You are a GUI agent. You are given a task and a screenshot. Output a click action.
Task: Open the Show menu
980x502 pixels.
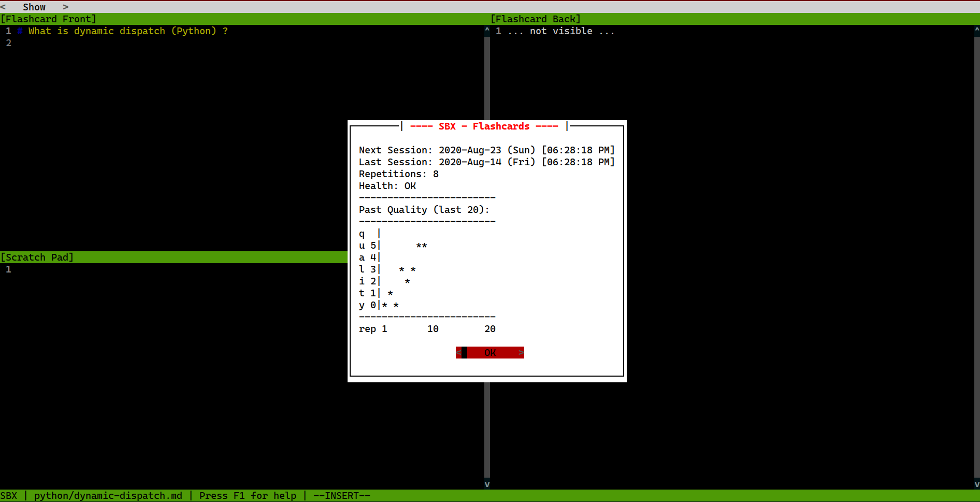(x=34, y=7)
